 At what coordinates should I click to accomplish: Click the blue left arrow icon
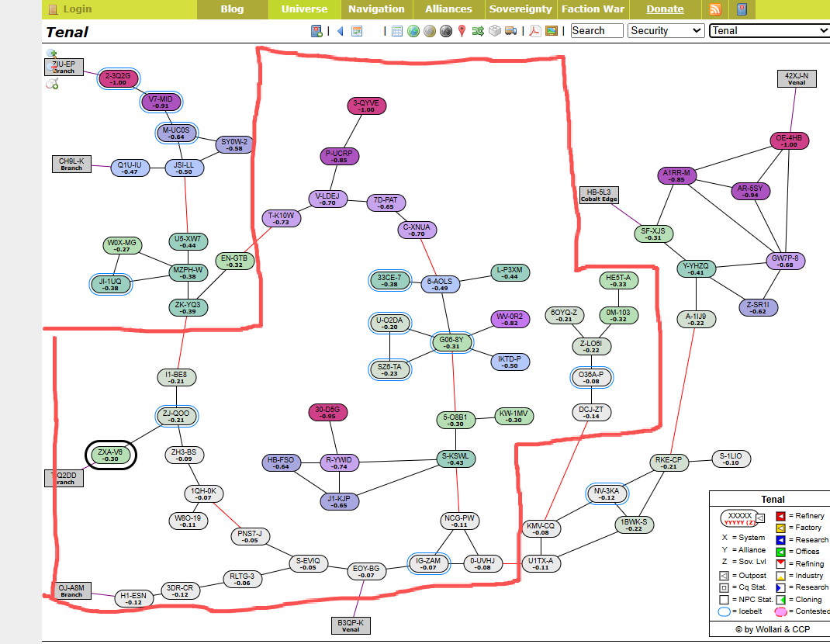click(x=340, y=31)
